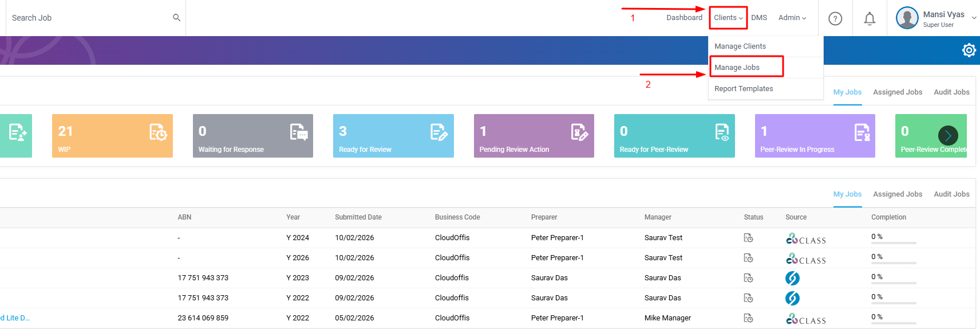Click the Dashboard navigation link
Image resolution: width=980 pixels, height=329 pixels.
pyautogui.click(x=684, y=18)
